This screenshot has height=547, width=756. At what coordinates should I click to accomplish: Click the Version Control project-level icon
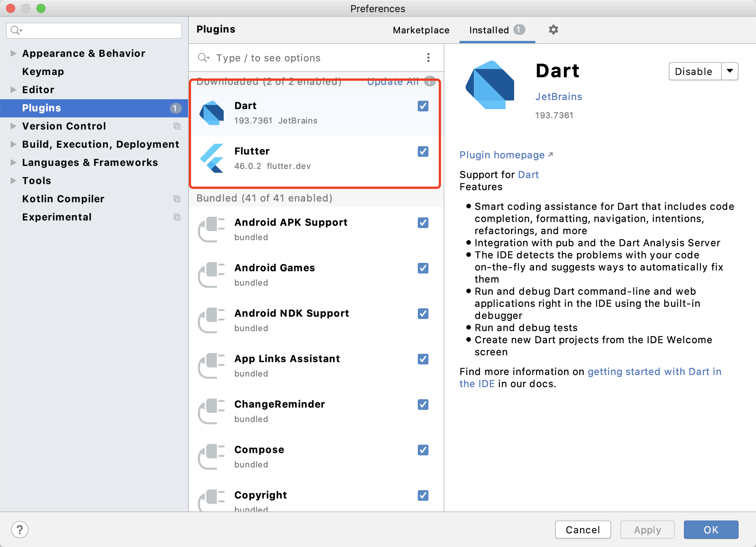pos(177,126)
